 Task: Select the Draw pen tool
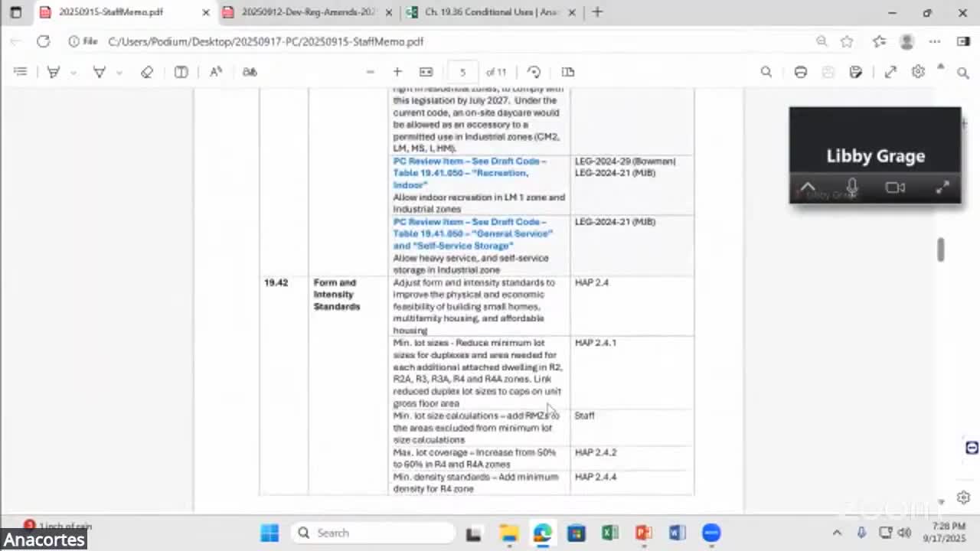coord(54,72)
